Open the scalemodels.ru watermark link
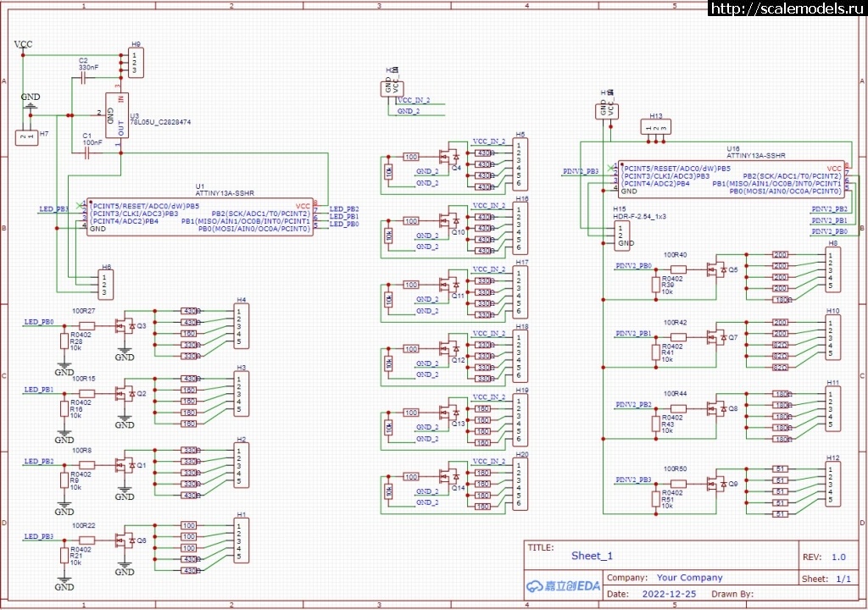The width and height of the screenshot is (868, 610). 786,8
